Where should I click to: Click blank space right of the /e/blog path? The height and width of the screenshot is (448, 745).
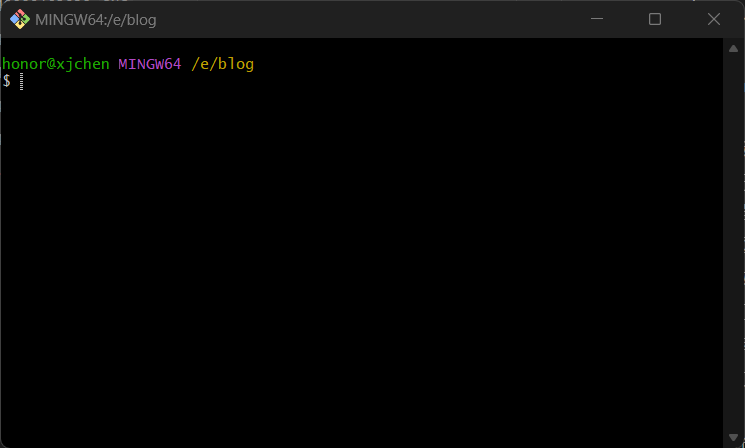click(x=450, y=64)
